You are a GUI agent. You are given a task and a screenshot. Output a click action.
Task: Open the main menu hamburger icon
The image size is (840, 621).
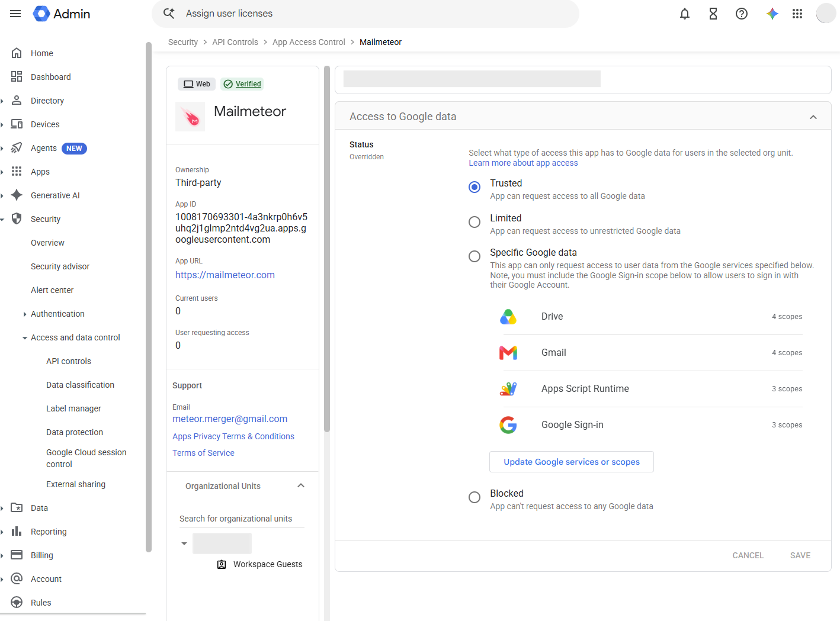pyautogui.click(x=15, y=14)
